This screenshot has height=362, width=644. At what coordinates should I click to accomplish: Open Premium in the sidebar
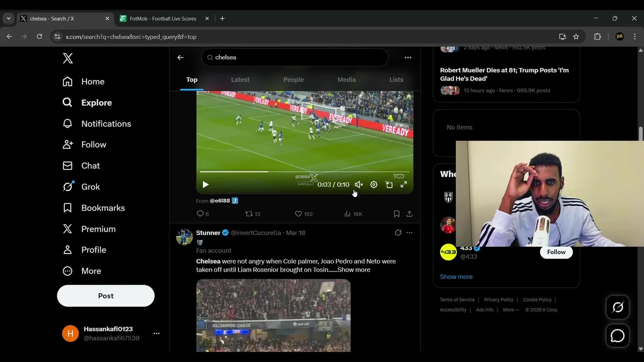coord(89,229)
